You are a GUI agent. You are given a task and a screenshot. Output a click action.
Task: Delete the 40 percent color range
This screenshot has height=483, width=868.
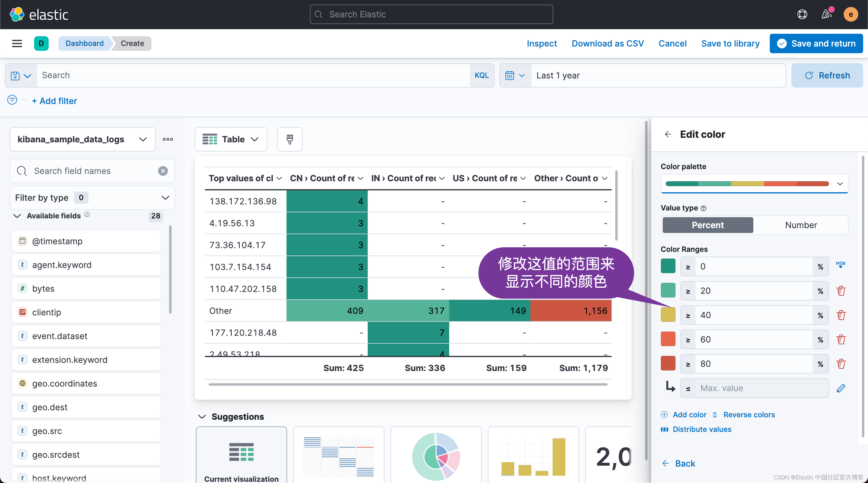point(841,315)
